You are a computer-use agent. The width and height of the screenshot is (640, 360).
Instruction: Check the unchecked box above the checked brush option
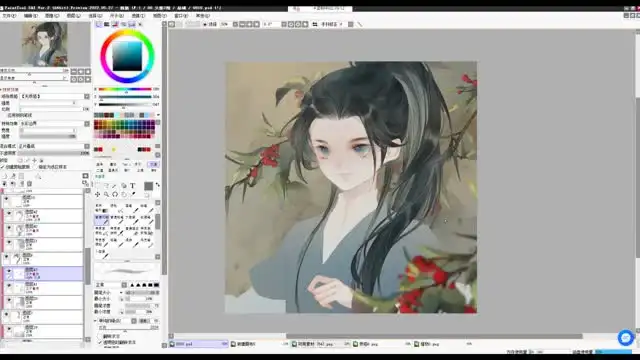pos(100,336)
